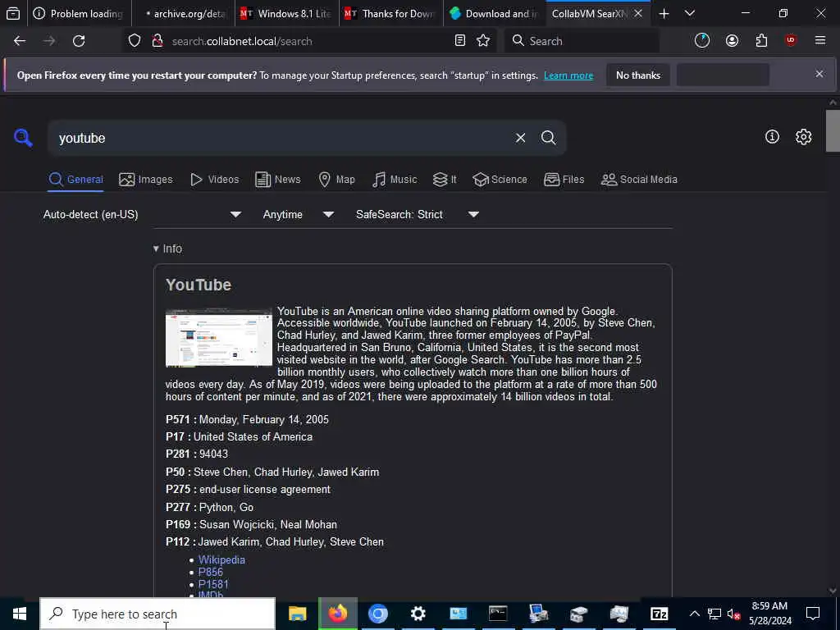Open Settings gear on taskbar
The image size is (840, 630).
tap(418, 614)
